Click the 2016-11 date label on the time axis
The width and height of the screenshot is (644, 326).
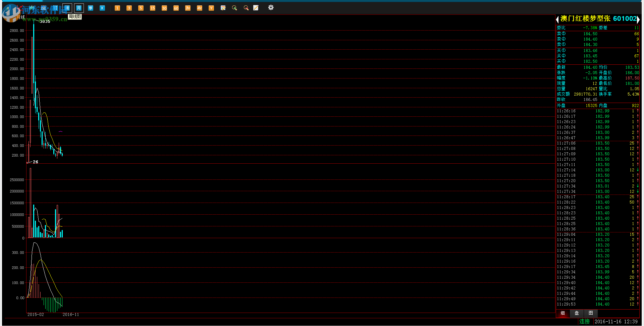click(71, 315)
